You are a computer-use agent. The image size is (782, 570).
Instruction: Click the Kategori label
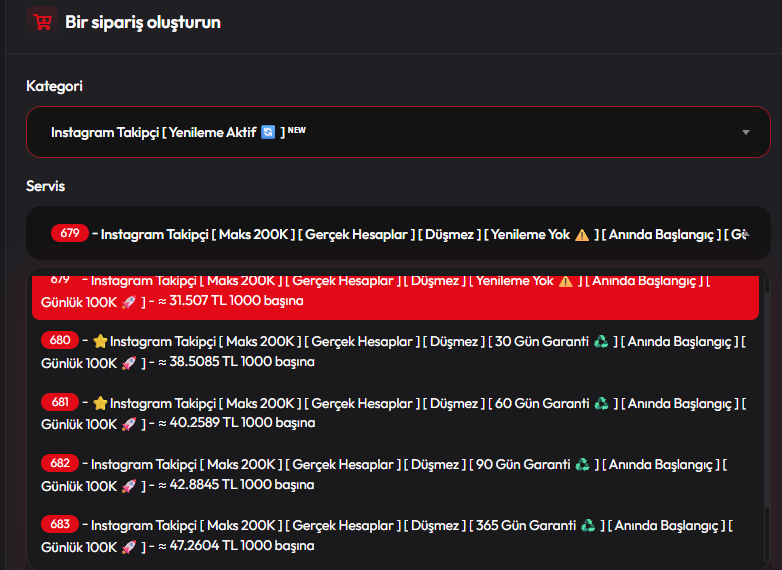click(x=54, y=86)
